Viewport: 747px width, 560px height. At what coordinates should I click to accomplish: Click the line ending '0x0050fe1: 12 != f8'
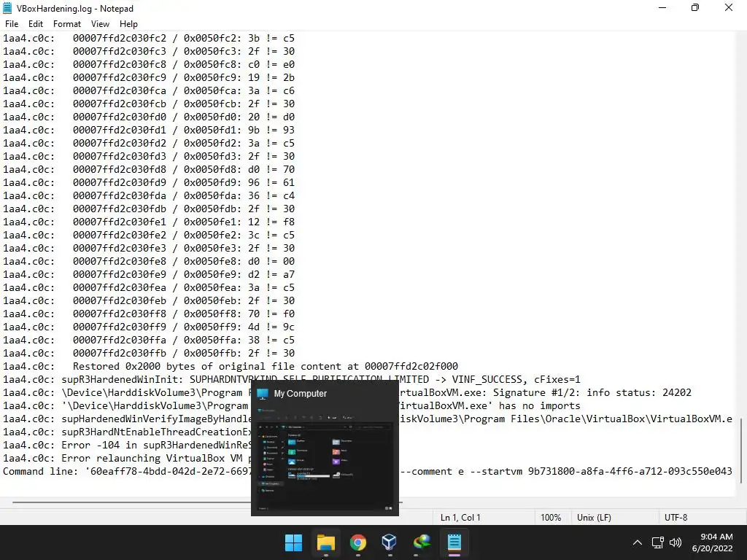149,222
